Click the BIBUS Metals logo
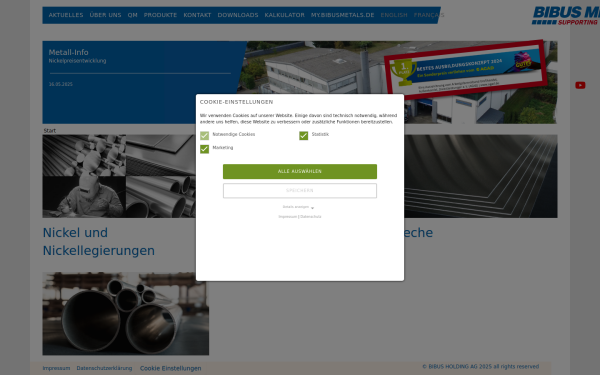Viewport: 600px width, 375px height. pos(566,15)
